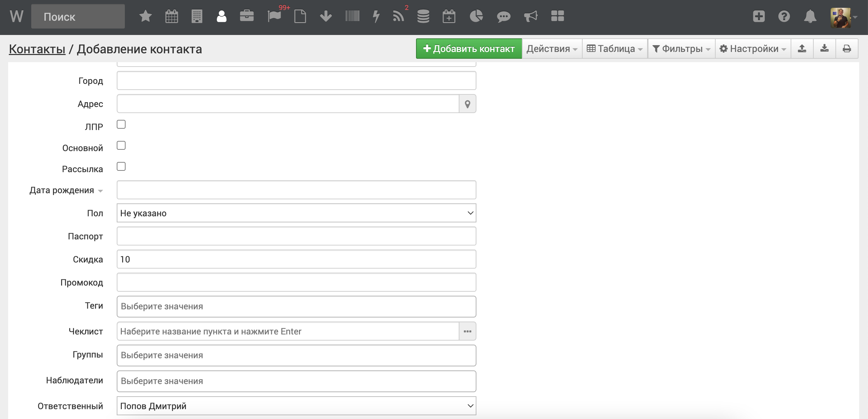868x419 pixels.
Task: Click the briefcase deals icon
Action: (247, 16)
